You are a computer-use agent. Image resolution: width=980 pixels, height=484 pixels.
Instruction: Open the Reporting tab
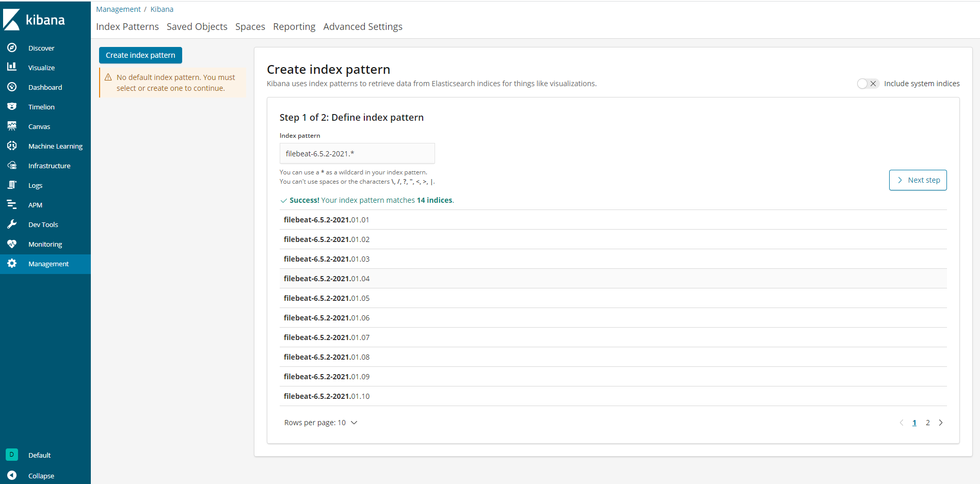294,27
